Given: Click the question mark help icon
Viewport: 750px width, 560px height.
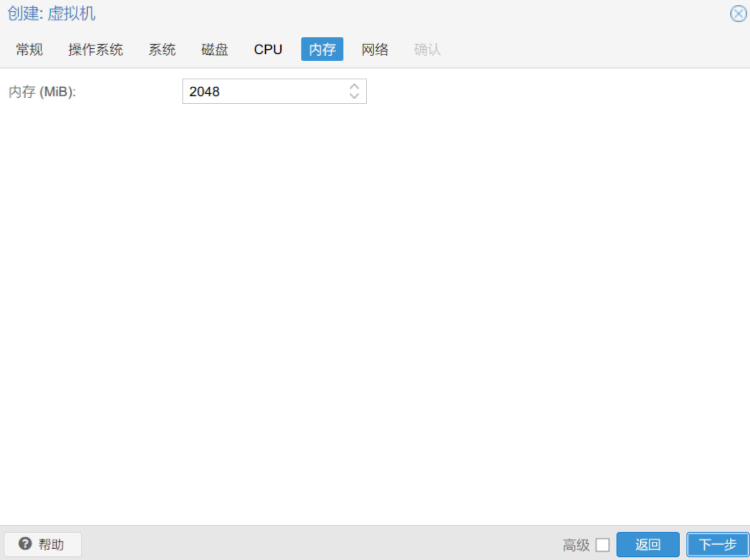Looking at the screenshot, I should [x=25, y=544].
